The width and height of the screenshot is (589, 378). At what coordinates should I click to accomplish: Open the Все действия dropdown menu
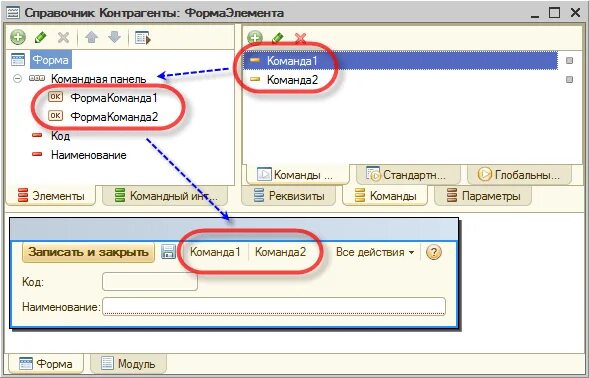click(x=375, y=252)
